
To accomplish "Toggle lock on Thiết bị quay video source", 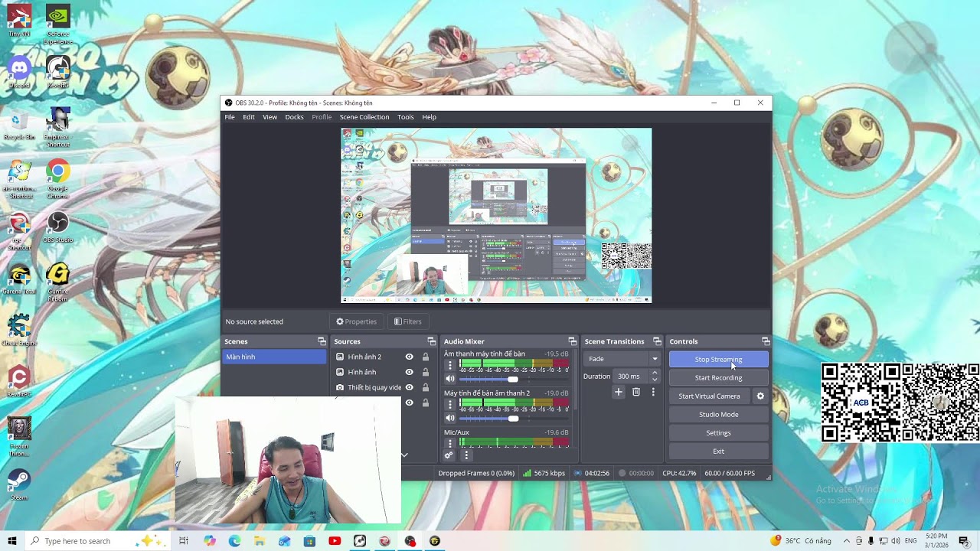I will [426, 387].
